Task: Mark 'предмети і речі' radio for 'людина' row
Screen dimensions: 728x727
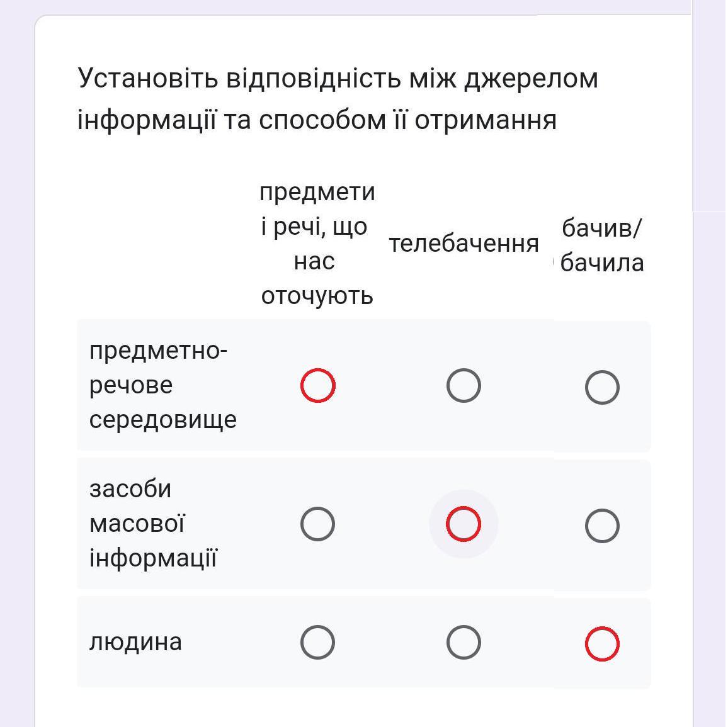Action: (x=317, y=642)
